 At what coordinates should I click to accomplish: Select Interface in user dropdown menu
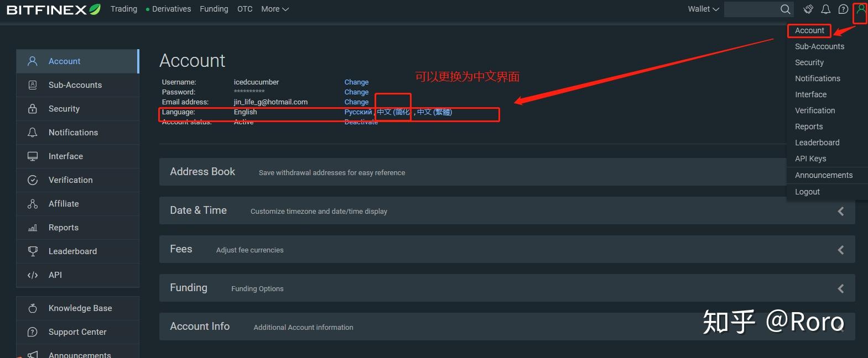click(811, 94)
